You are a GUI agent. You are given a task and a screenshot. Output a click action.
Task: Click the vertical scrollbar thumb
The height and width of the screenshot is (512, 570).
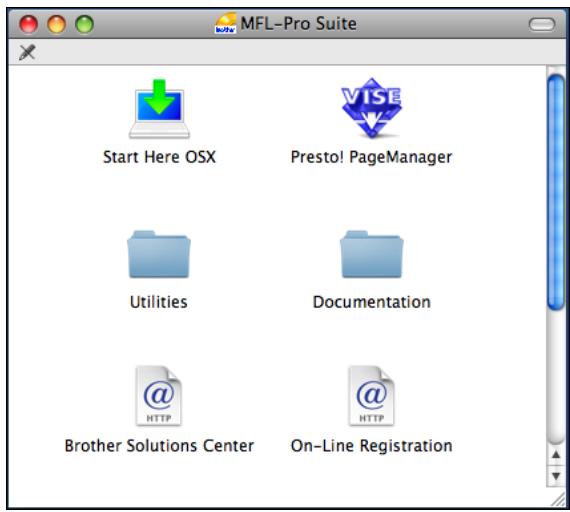point(556,192)
